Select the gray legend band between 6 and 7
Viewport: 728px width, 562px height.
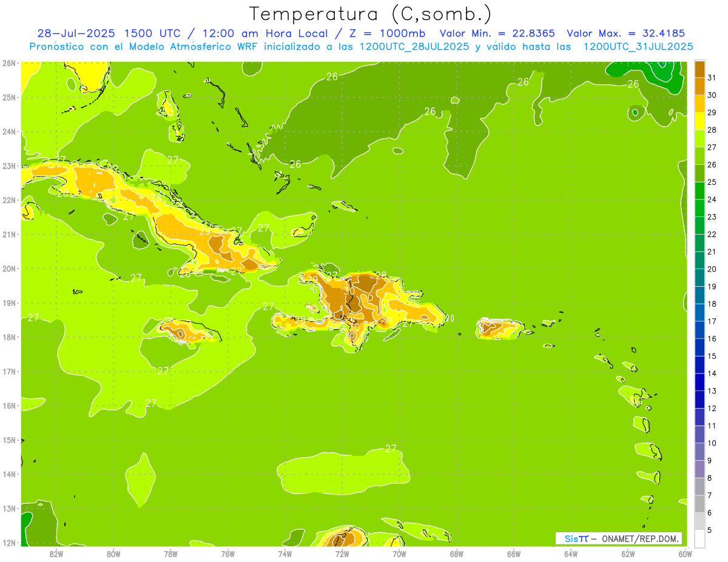tap(700, 504)
